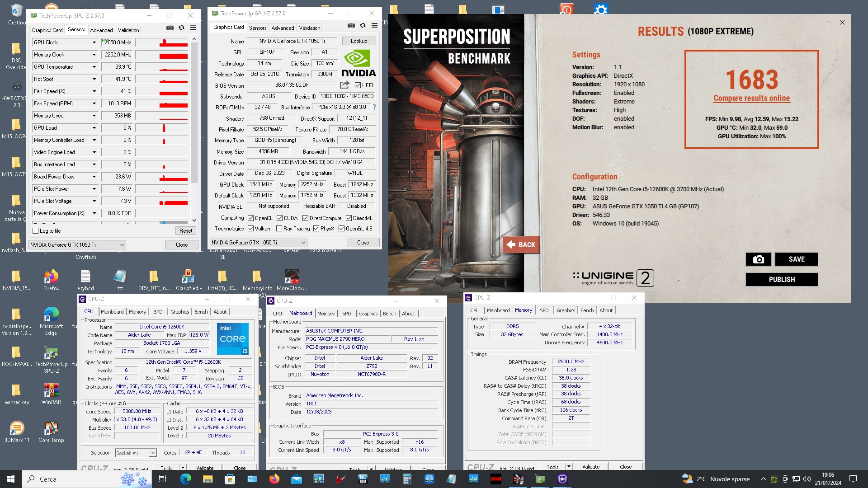Open GPU Temperature sensor dropdown
The image size is (868, 488).
(x=94, y=67)
